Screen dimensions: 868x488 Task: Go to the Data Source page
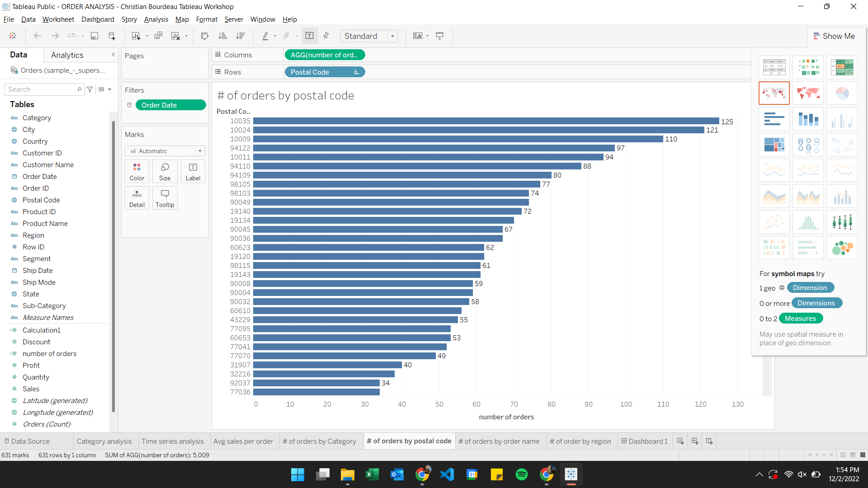(29, 441)
